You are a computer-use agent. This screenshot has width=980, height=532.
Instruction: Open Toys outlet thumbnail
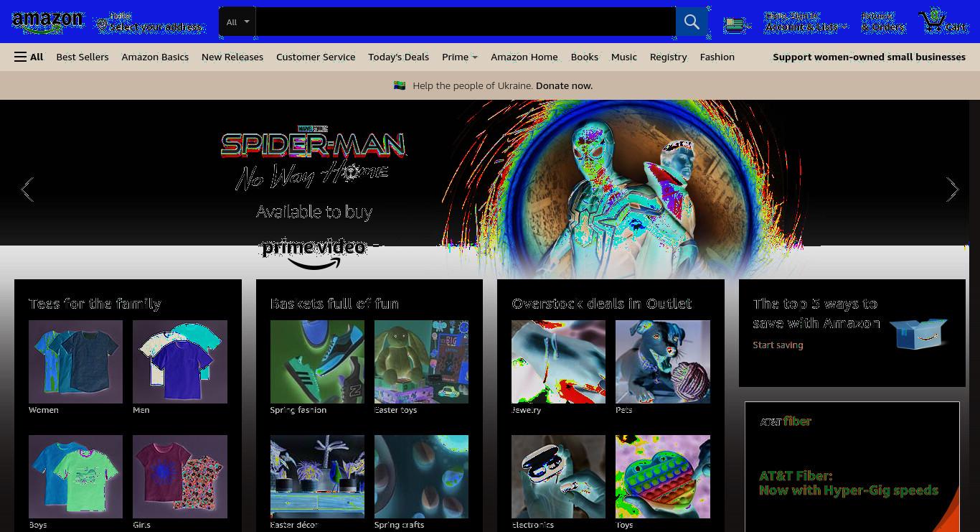click(x=663, y=477)
